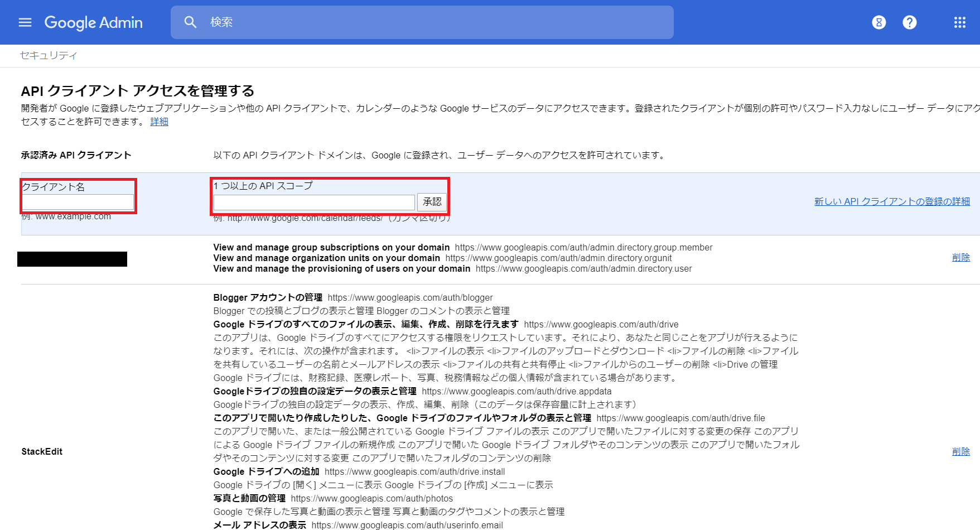
Task: Select the page title API クライアント アクセスを管理する
Action: [x=138, y=90]
